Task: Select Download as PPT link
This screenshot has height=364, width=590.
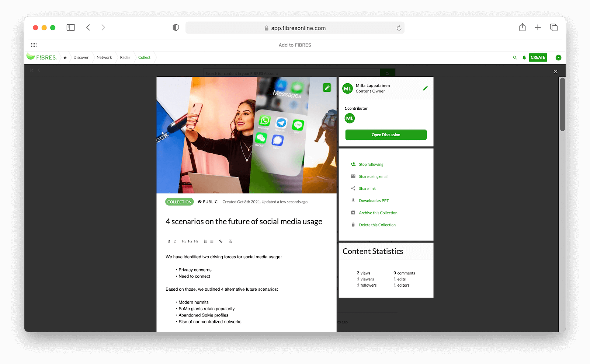Action: [374, 201]
